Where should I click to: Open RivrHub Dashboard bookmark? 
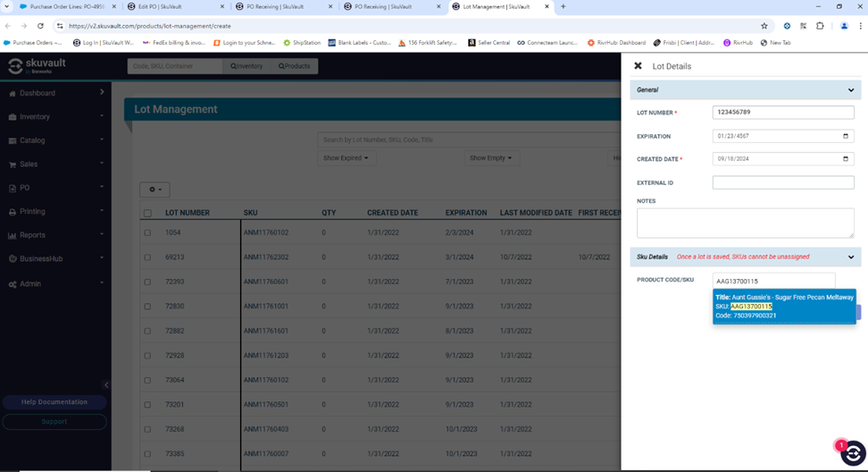616,43
